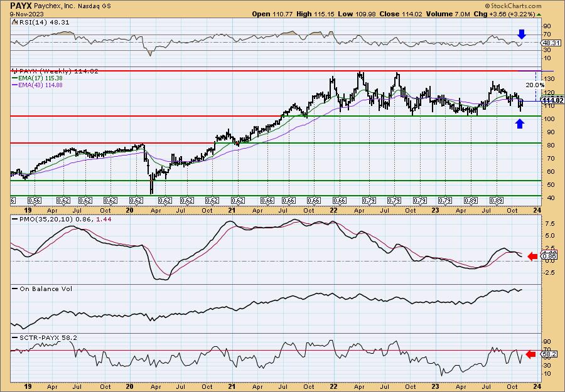Click the 114.02 current price tag on axis
Image resolution: width=565 pixels, height=392 pixels.
coord(552,100)
